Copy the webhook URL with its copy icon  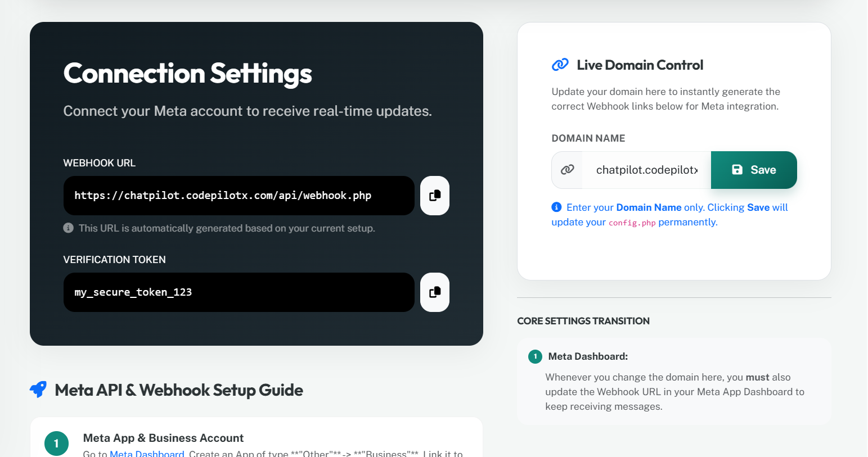click(x=435, y=196)
